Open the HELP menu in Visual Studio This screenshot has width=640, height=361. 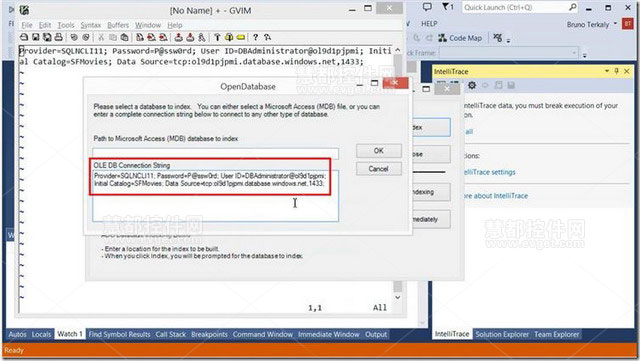tap(429, 24)
